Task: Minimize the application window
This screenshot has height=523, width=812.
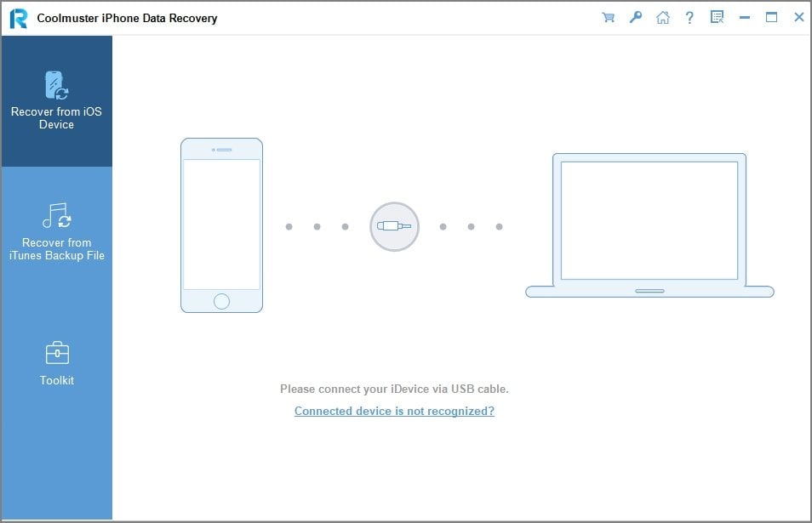Action: (745, 17)
